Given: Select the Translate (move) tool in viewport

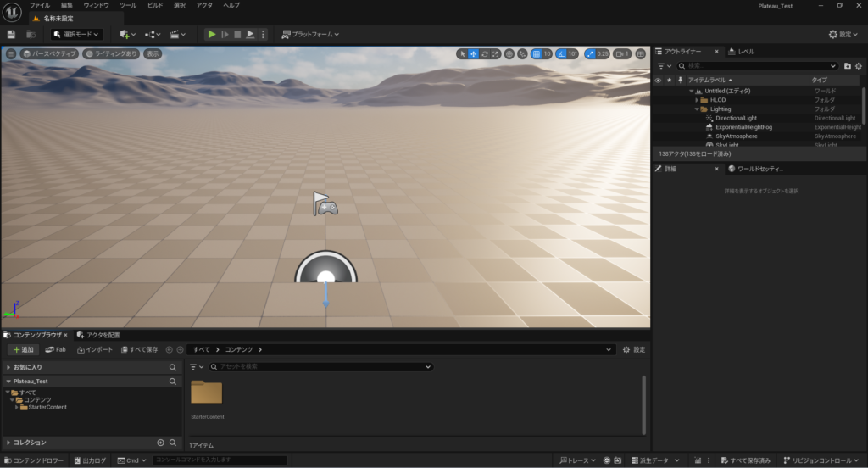Looking at the screenshot, I should coord(473,53).
